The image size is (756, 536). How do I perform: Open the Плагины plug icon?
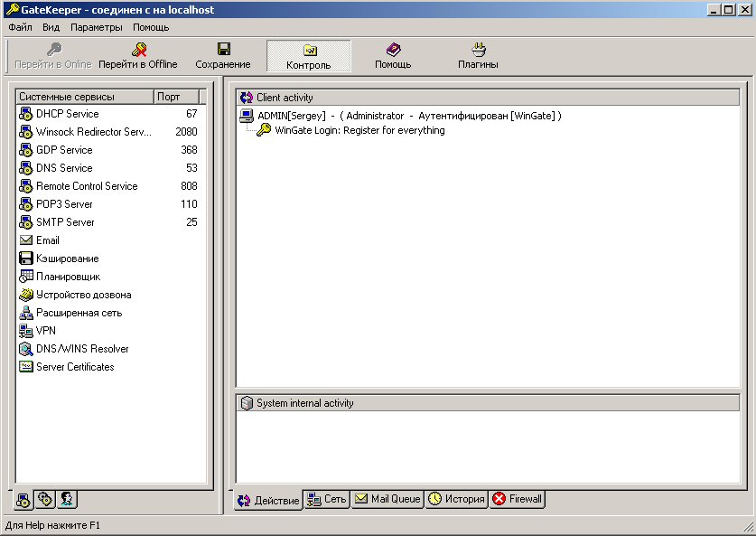[479, 49]
